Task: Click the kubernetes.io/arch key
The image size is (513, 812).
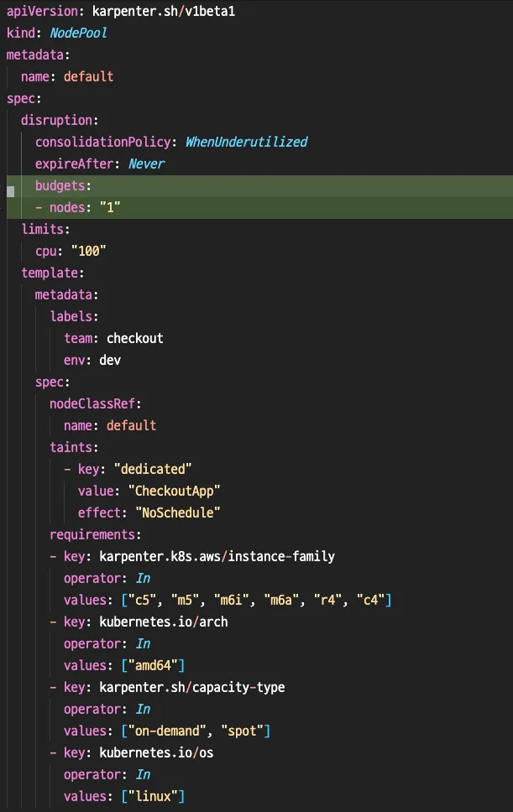Action: (x=163, y=622)
